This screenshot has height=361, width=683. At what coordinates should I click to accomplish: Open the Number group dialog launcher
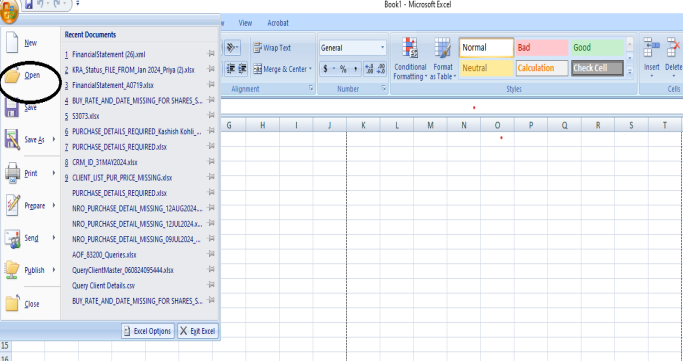point(384,88)
